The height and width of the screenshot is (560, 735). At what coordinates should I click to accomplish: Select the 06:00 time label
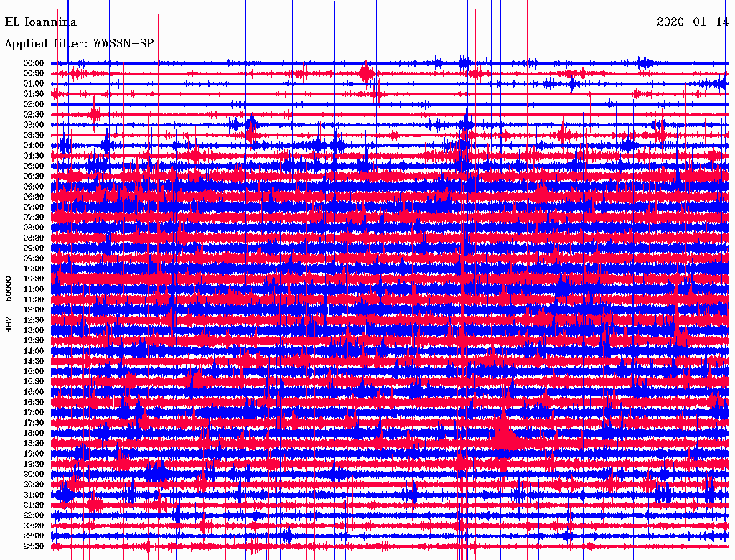click(33, 186)
